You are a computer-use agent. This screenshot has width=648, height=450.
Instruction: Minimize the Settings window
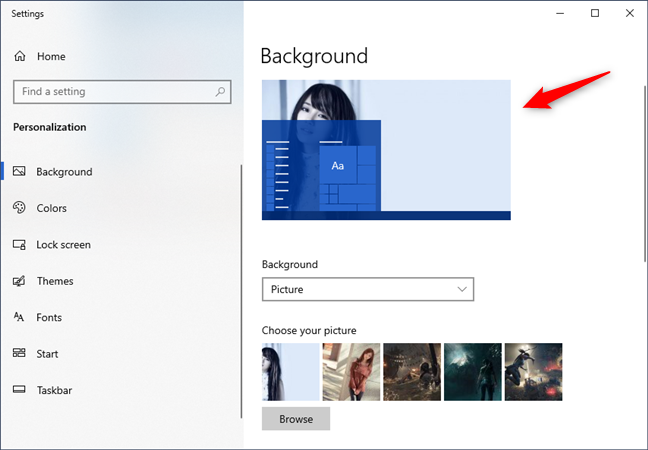click(560, 13)
